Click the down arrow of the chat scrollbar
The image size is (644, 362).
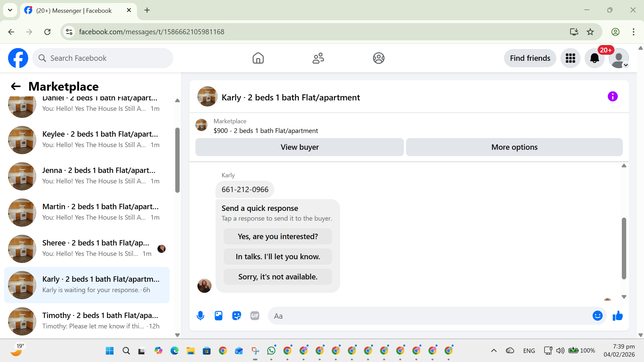coord(624,297)
